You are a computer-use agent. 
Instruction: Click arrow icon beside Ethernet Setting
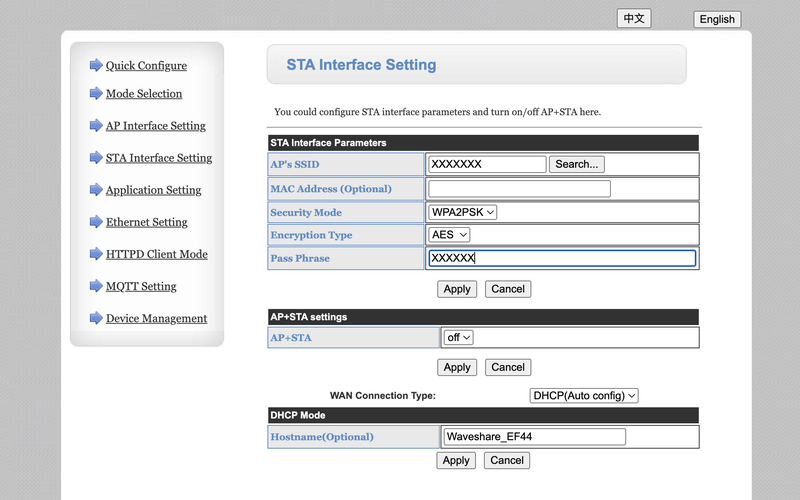click(x=96, y=221)
